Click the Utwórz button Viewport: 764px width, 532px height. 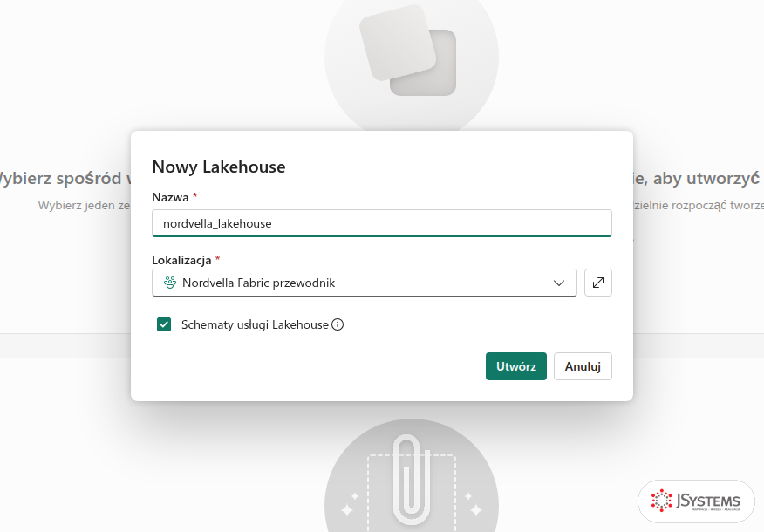pos(516,366)
